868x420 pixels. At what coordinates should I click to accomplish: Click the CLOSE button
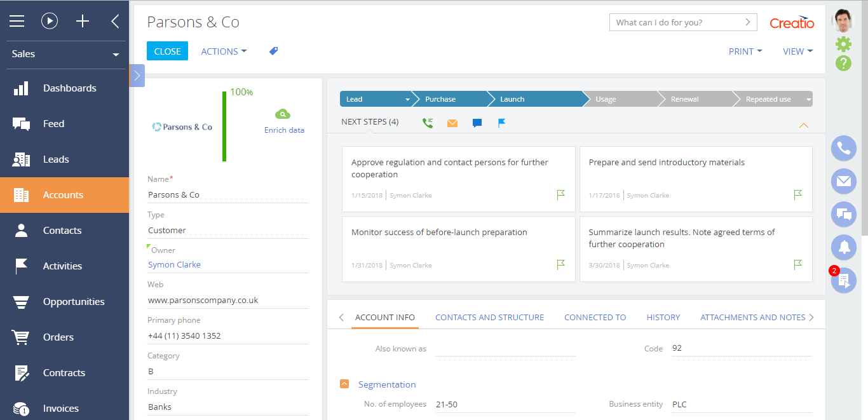(x=167, y=51)
